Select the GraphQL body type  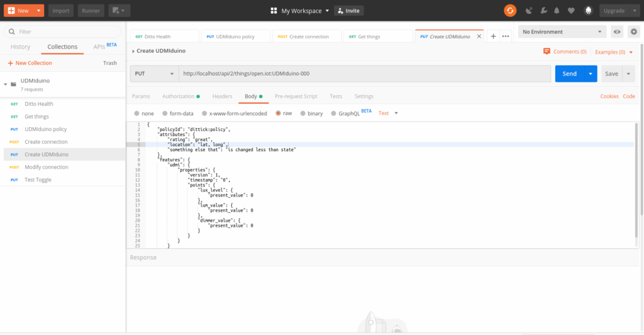tap(333, 113)
